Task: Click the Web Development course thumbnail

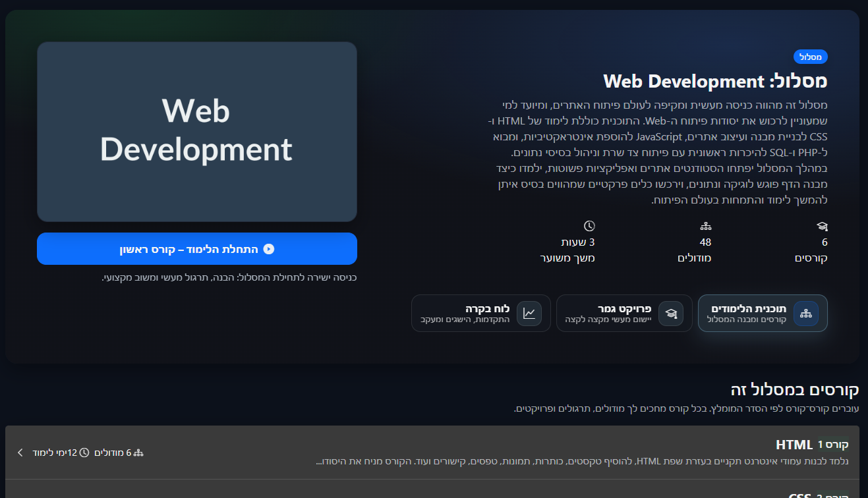Action: (197, 132)
